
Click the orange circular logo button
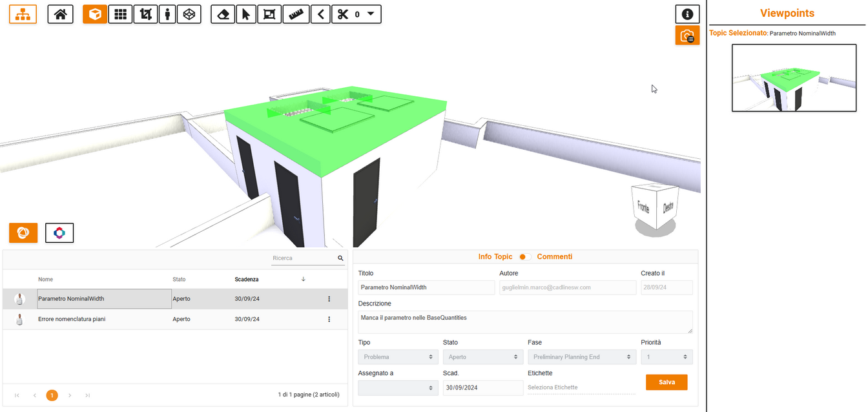tap(23, 232)
